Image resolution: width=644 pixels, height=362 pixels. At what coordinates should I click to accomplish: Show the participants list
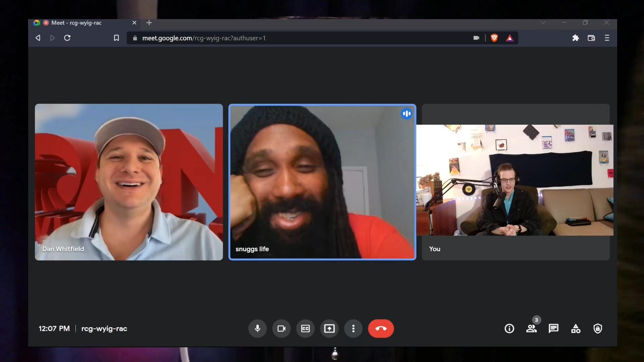point(531,328)
